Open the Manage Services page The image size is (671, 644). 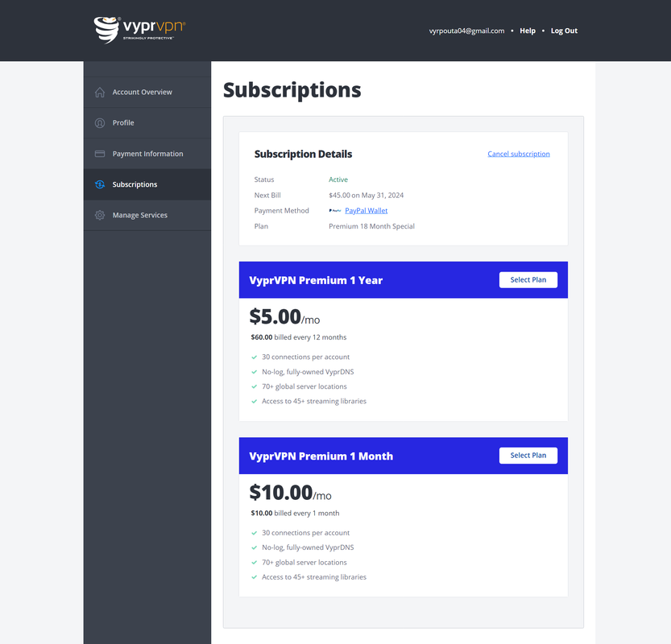pos(147,215)
